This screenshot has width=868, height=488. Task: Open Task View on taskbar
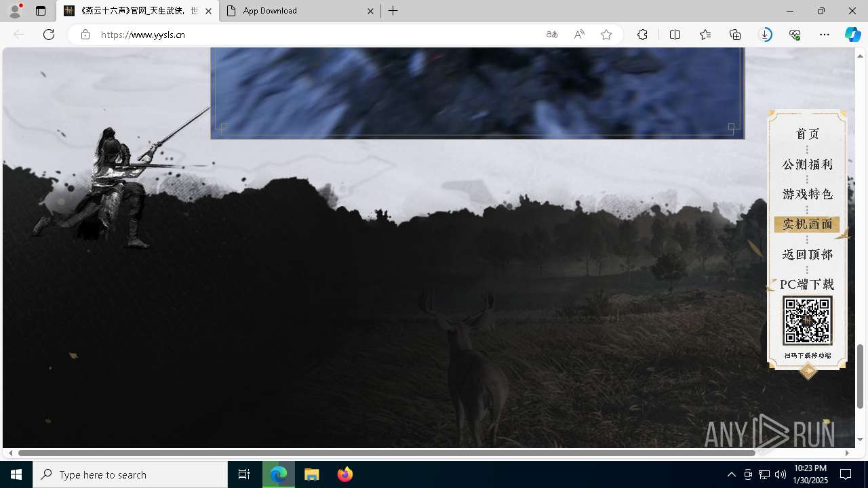[x=244, y=474]
